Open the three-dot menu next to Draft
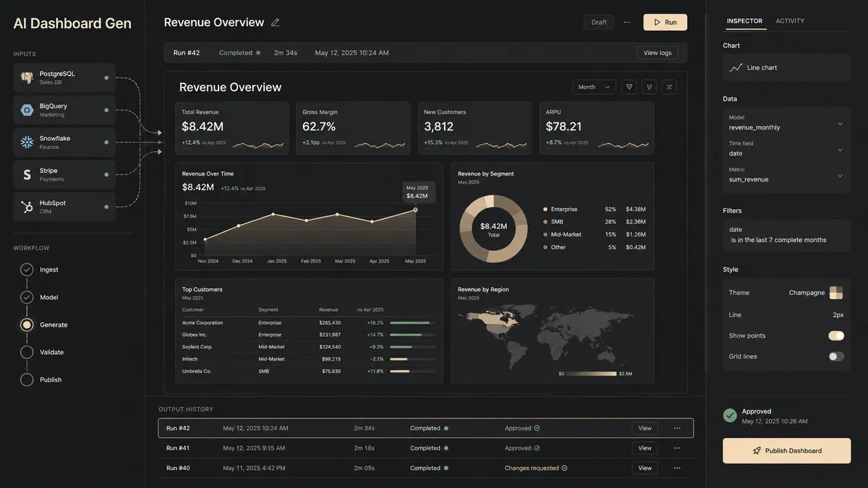Image resolution: width=868 pixels, height=488 pixels. [x=626, y=22]
